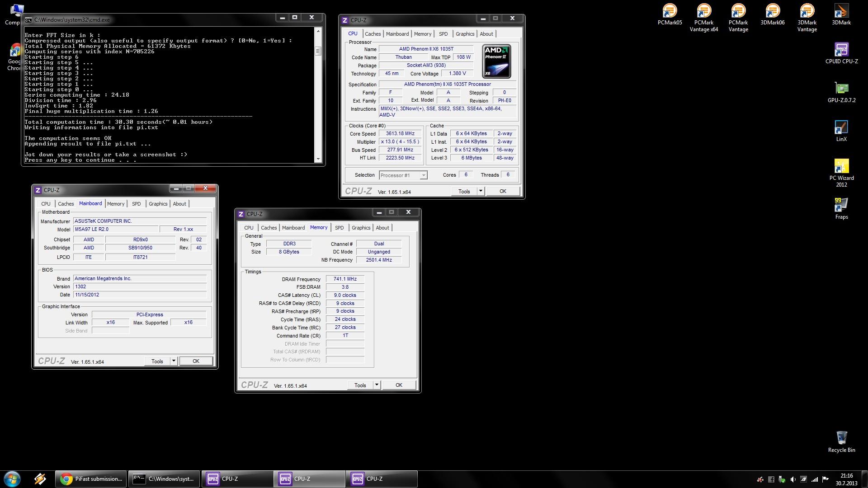Open the LinX desktop shortcut
The image size is (868, 488).
click(841, 131)
